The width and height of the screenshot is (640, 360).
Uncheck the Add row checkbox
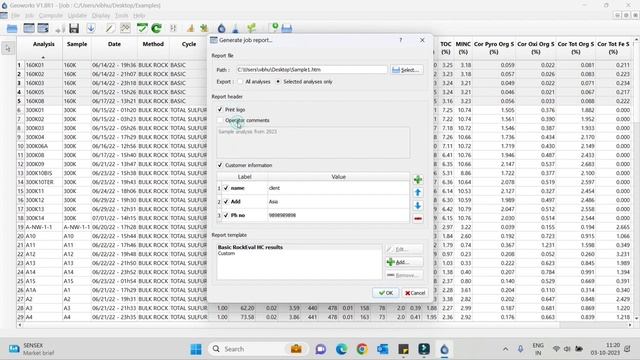point(226,202)
